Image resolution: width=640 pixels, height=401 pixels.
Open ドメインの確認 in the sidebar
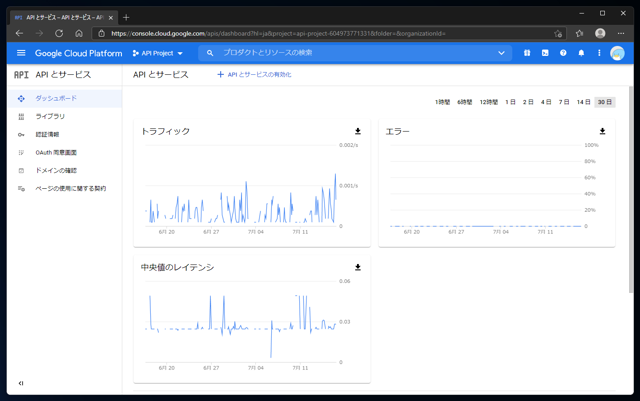pos(64,170)
